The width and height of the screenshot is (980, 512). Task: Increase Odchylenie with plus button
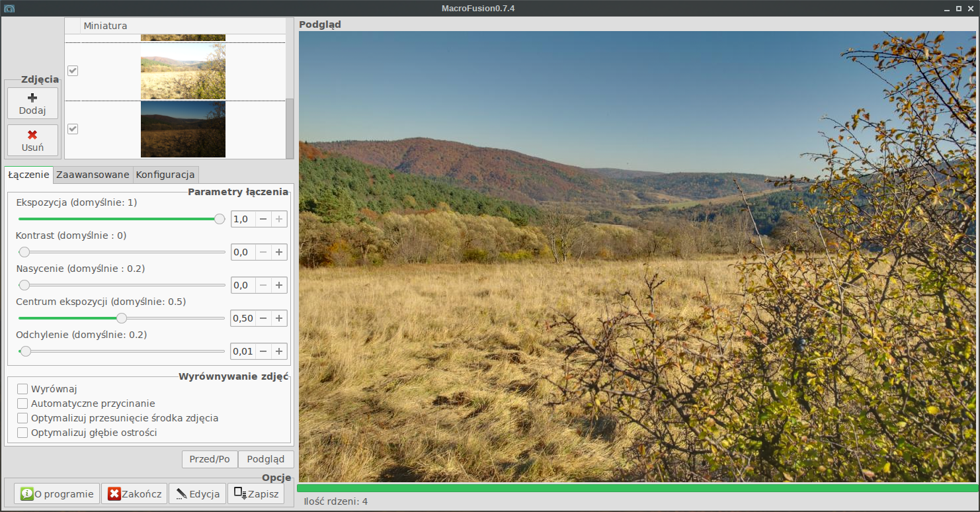tap(279, 351)
